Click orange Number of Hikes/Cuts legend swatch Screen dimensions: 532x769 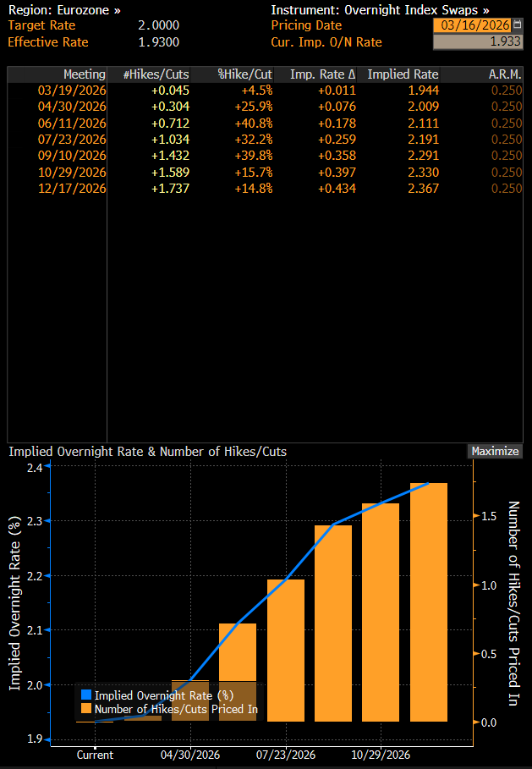(86, 709)
